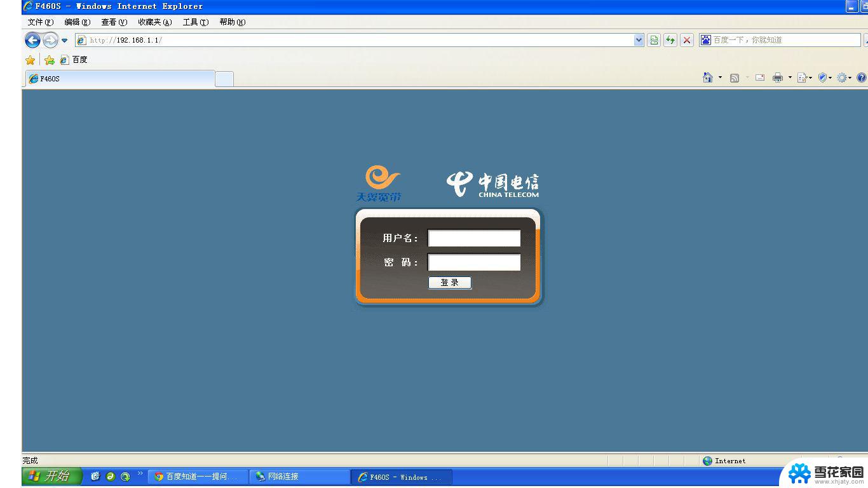This screenshot has width=868, height=488.
Task: Click the 完成 status bar text
Action: coord(31,461)
